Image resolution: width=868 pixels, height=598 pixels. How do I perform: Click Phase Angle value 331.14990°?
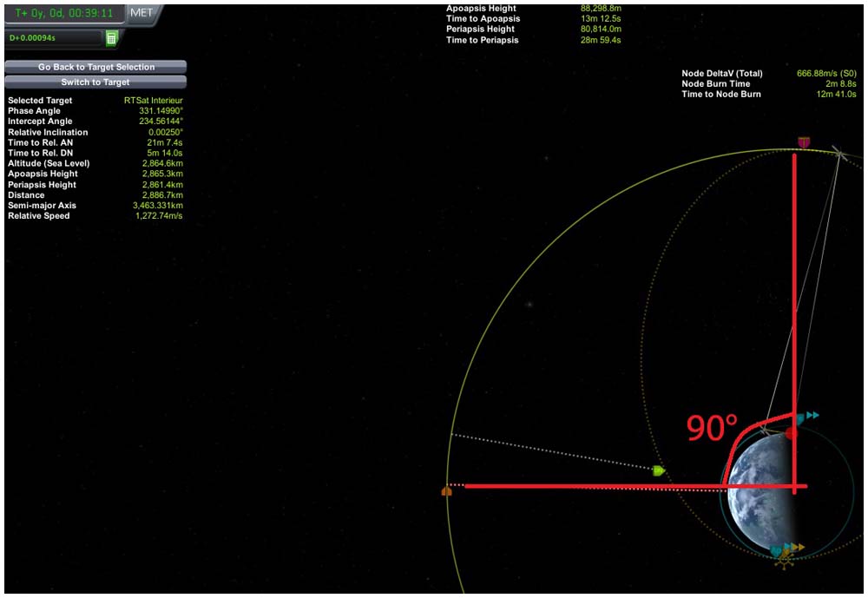tap(161, 111)
